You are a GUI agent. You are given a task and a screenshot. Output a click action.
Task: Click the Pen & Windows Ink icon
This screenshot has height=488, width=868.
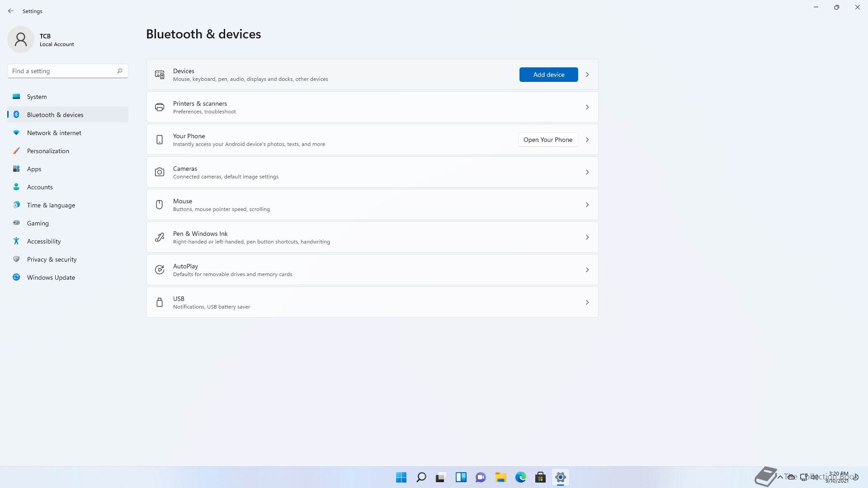(x=160, y=237)
